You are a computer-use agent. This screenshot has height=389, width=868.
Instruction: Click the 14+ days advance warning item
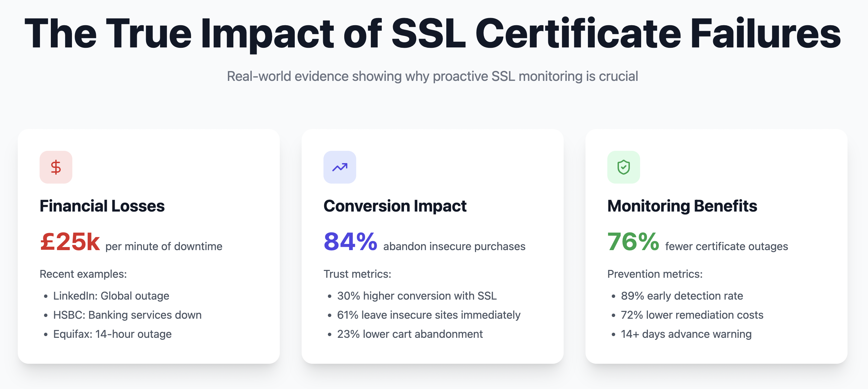[686, 334]
